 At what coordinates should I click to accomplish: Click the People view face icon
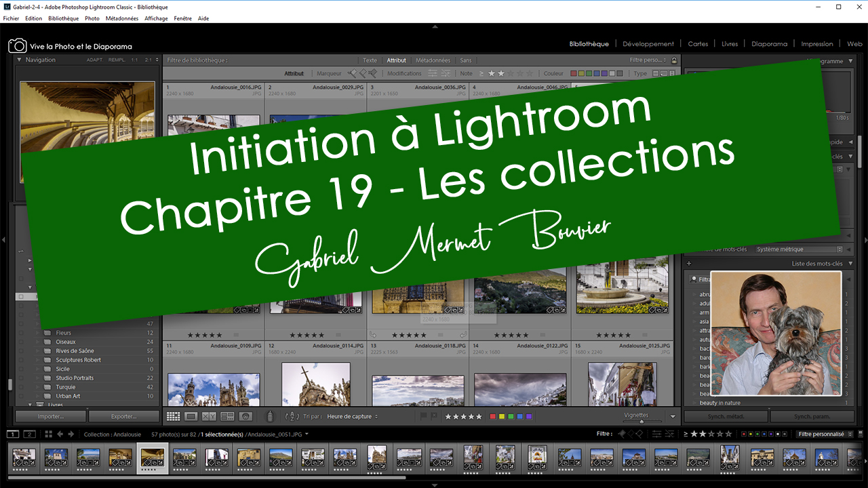[x=245, y=417]
